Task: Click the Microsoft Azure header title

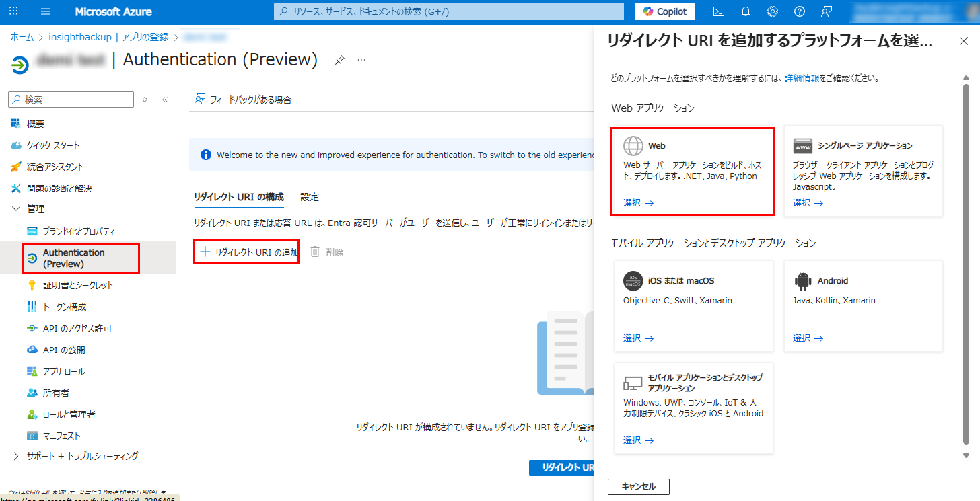Action: pos(113,11)
